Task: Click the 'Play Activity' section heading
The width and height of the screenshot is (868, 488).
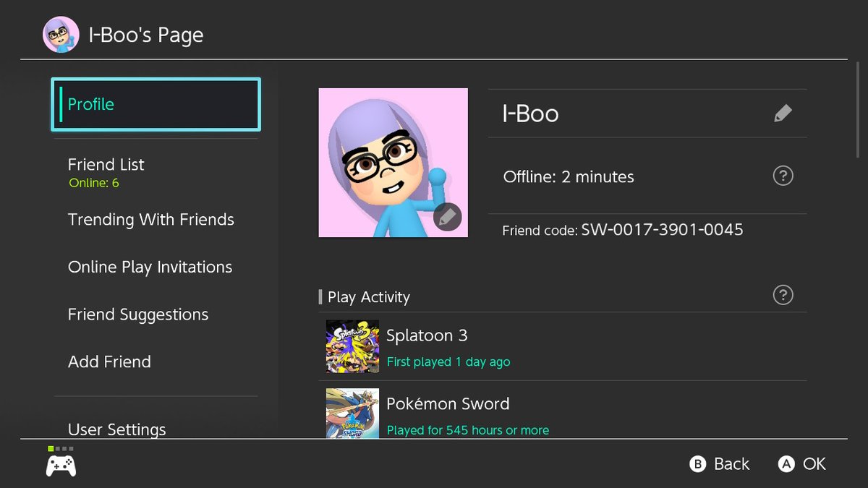Action: tap(369, 297)
